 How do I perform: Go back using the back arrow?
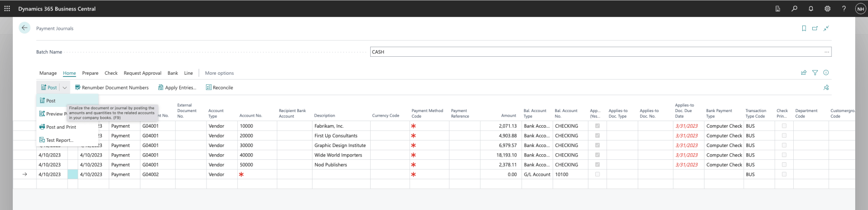click(x=25, y=28)
